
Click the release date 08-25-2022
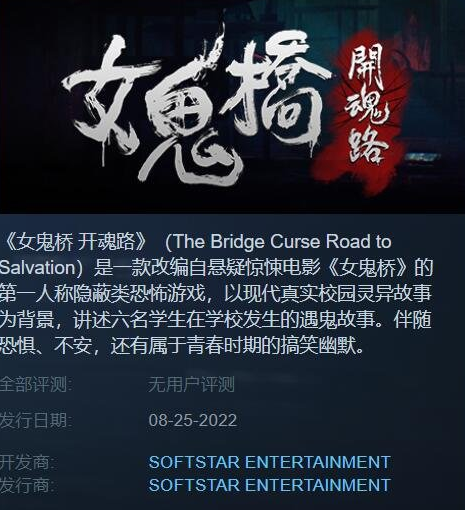(193, 420)
